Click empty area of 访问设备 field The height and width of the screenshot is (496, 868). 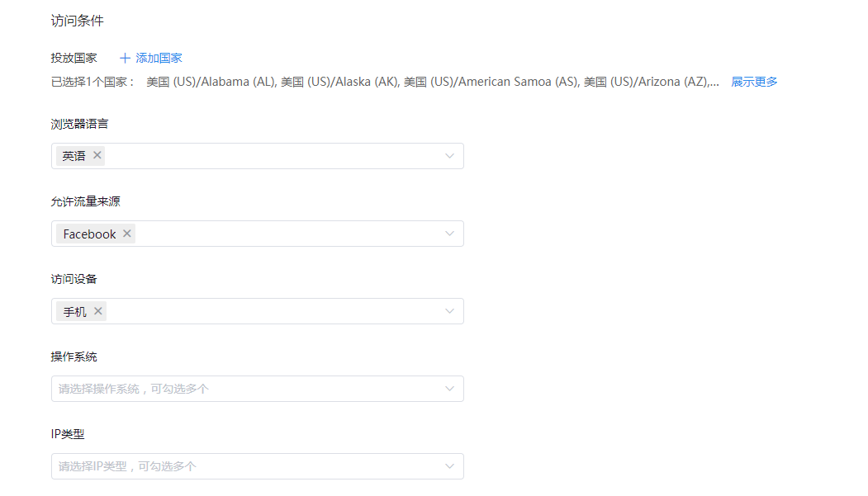coord(274,311)
